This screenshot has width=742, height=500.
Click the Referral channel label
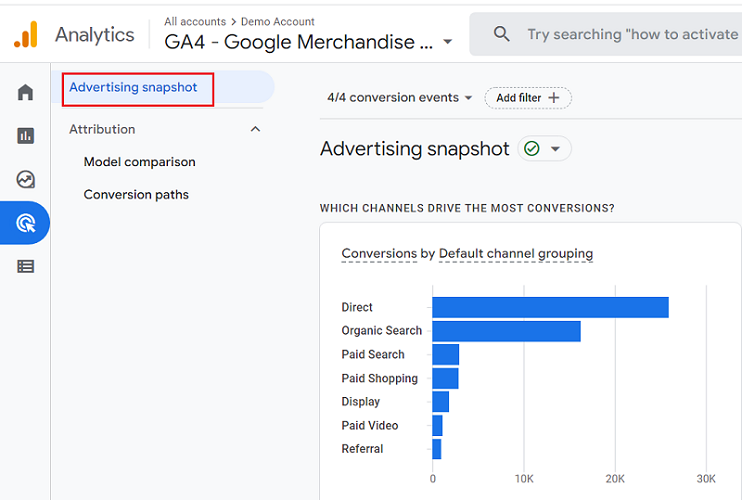click(x=362, y=449)
